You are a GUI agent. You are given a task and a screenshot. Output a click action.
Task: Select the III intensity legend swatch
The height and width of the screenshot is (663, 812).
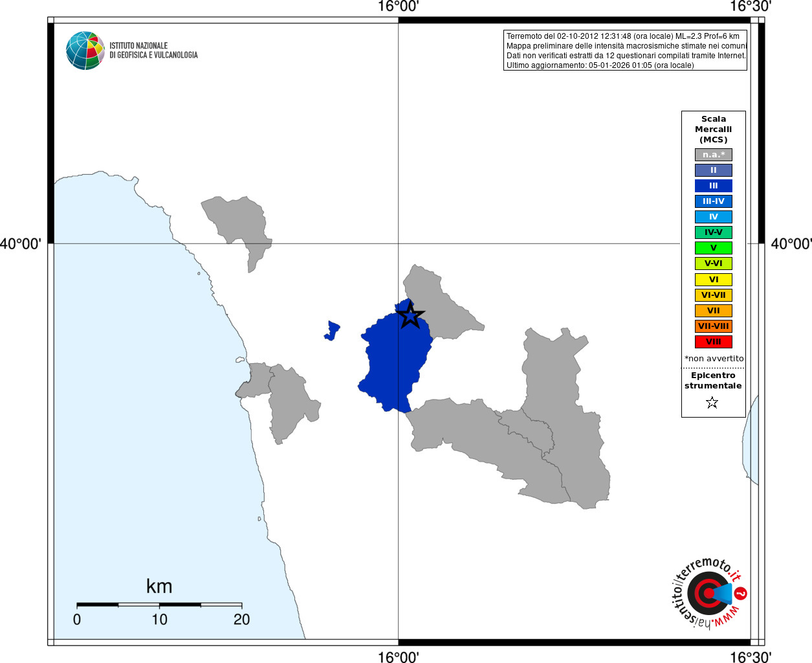(714, 186)
